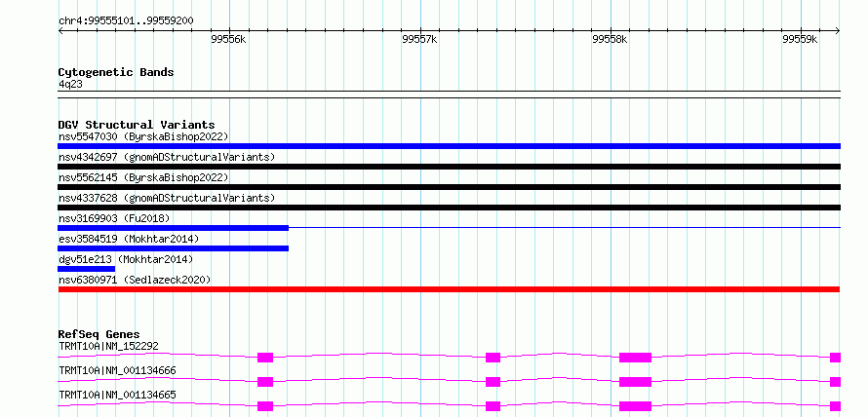Click the thick blue segment of nsv3169903
868x417 pixels.
[174, 228]
